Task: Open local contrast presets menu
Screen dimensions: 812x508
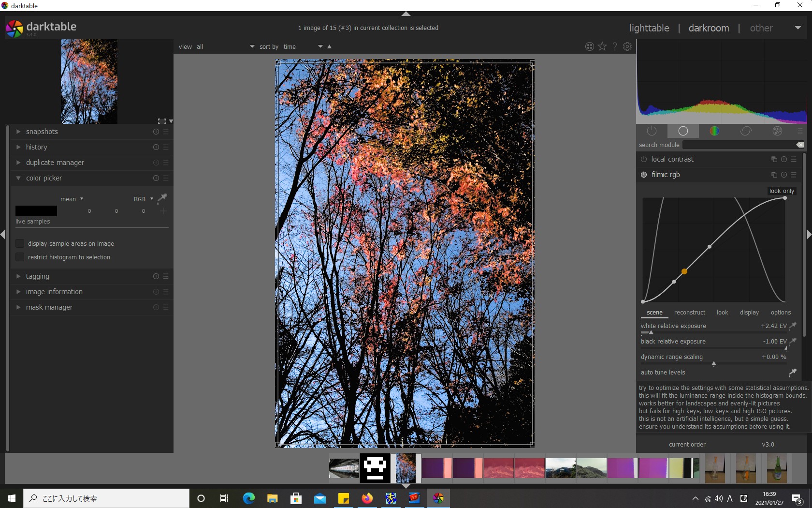Action: pos(794,159)
